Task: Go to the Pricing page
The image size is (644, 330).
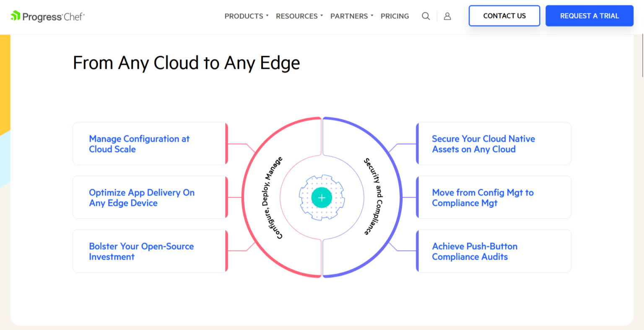Action: click(x=395, y=16)
